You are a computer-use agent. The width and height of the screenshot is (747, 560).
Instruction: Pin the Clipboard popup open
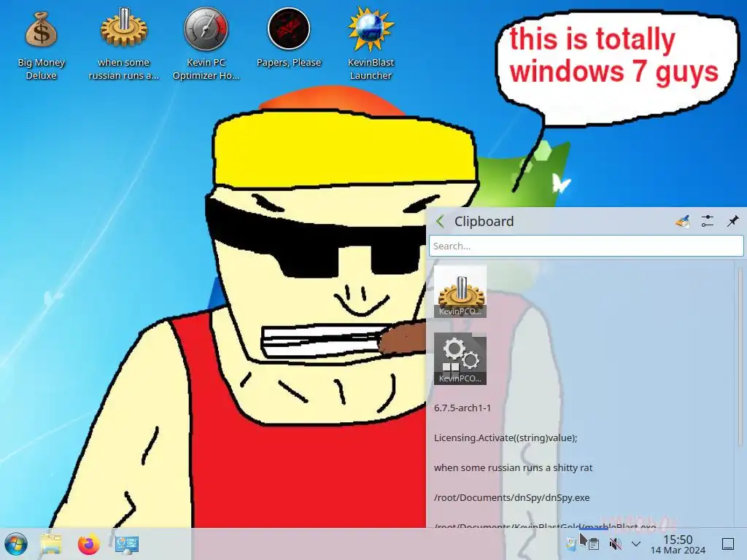(x=732, y=222)
